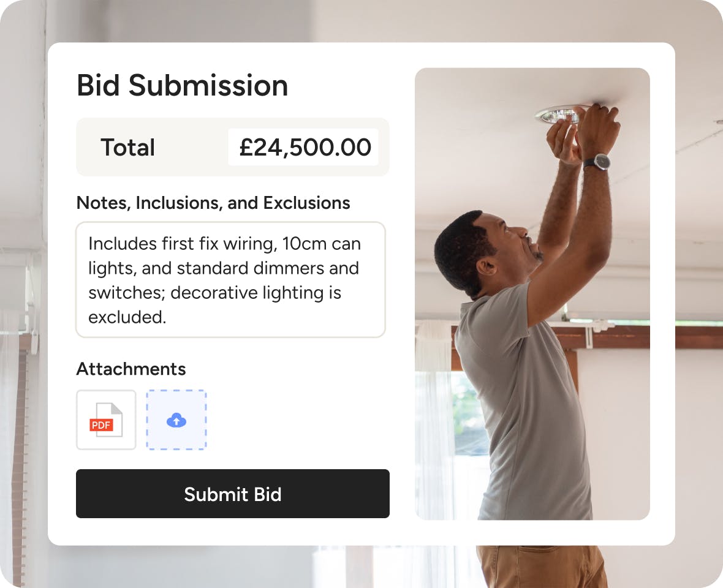The width and height of the screenshot is (723, 588).
Task: Focus the notes and exclusions text box
Action: [x=230, y=279]
